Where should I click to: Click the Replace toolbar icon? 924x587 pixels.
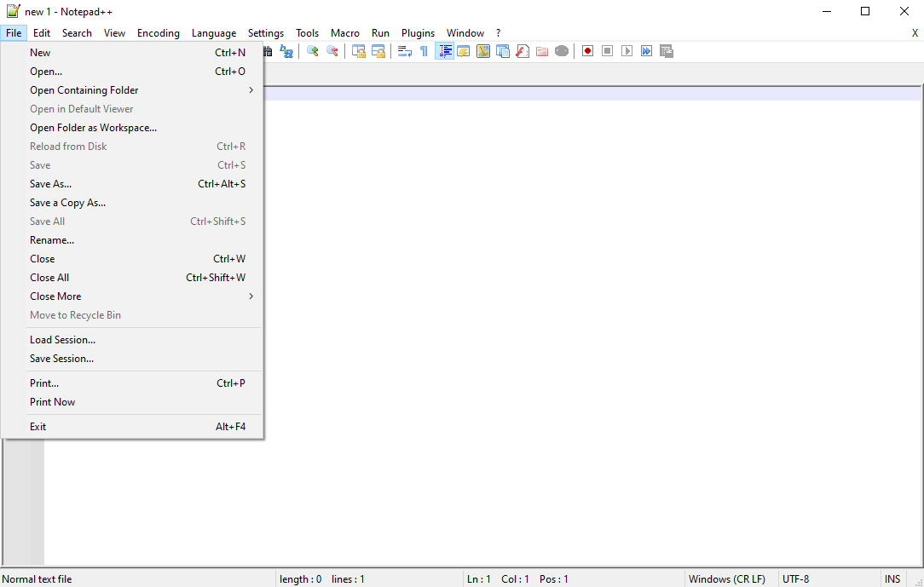[286, 51]
